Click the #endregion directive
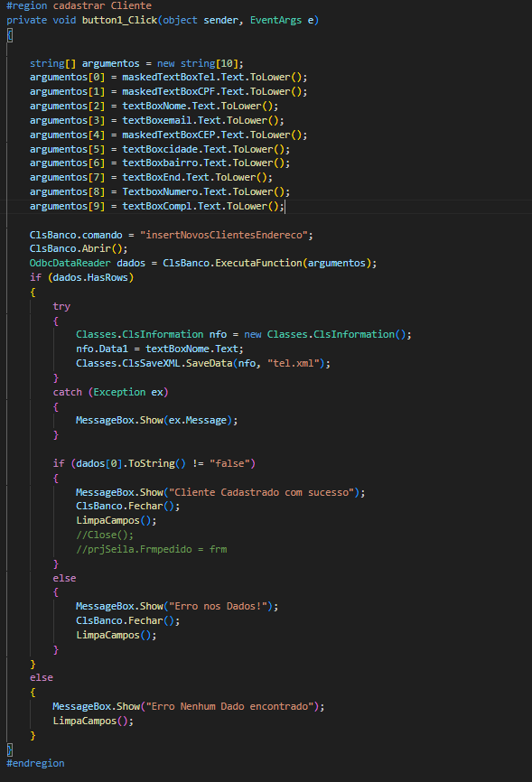The image size is (532, 782). pos(35,764)
